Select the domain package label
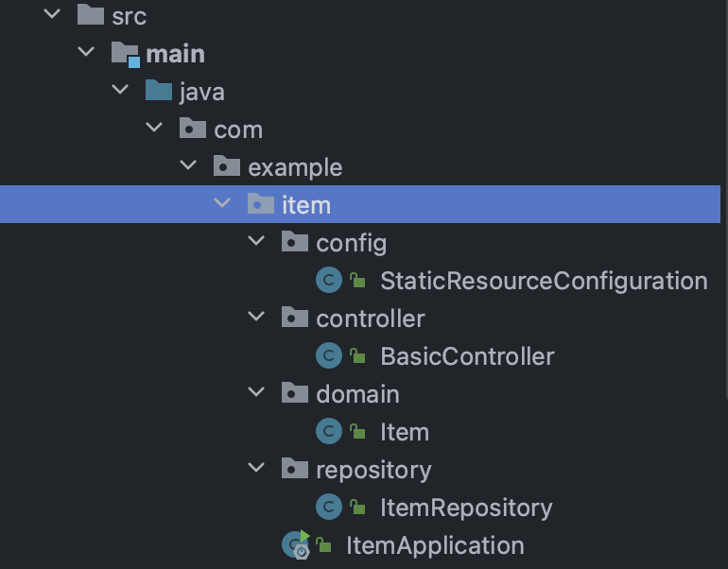This screenshot has height=569, width=728. (x=357, y=394)
